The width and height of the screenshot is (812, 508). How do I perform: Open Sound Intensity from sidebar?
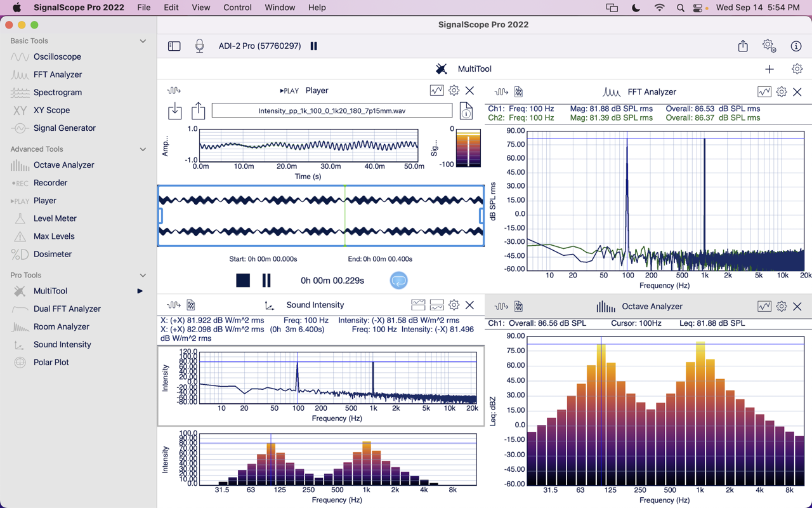click(x=62, y=344)
